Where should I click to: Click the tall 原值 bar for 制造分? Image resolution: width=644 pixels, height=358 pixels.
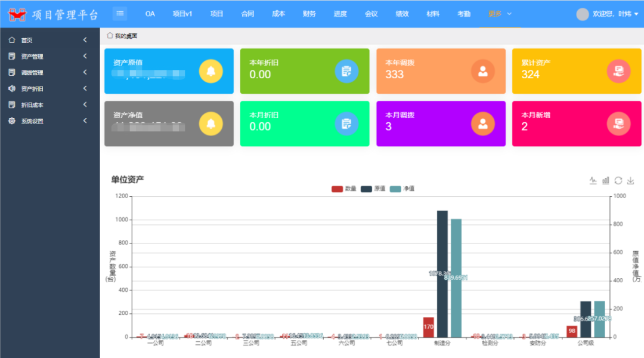tap(442, 273)
